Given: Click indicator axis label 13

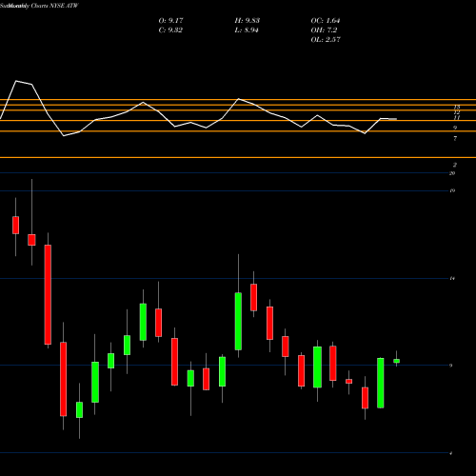Looking at the screenshot, I should 457,108.
